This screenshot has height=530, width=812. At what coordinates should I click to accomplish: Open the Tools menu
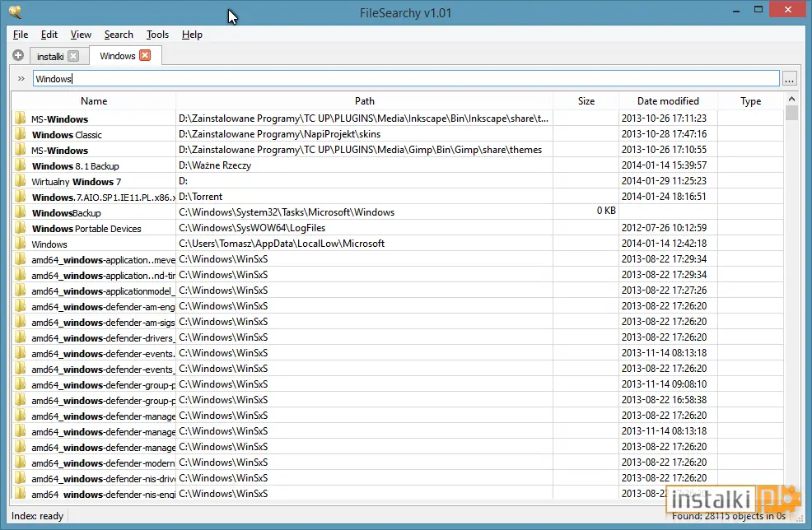(x=157, y=35)
